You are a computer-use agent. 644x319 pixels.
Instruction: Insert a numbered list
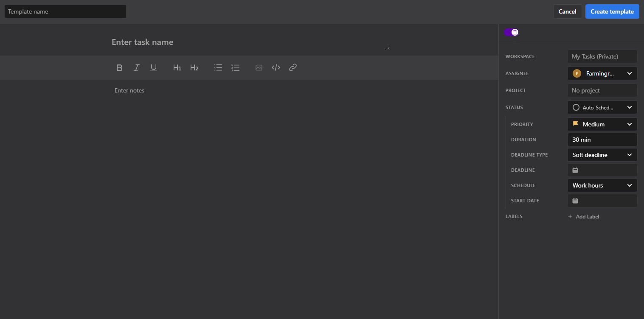coord(236,67)
